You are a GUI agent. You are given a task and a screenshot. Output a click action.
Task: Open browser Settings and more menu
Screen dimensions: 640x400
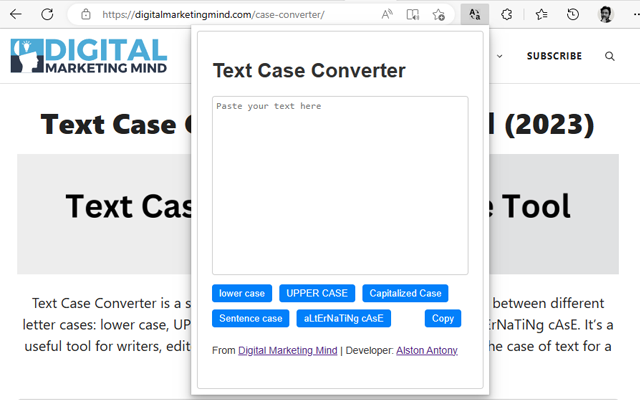[x=636, y=15]
